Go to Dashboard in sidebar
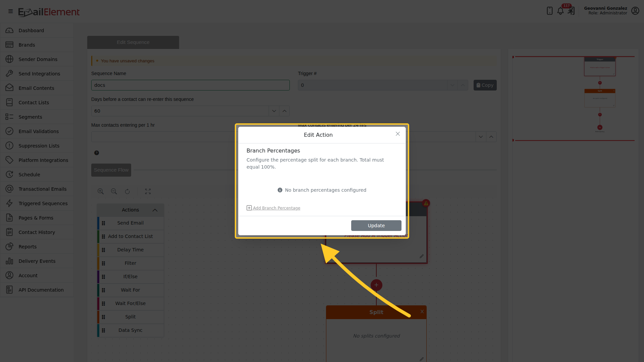This screenshot has height=362, width=644. [37, 31]
